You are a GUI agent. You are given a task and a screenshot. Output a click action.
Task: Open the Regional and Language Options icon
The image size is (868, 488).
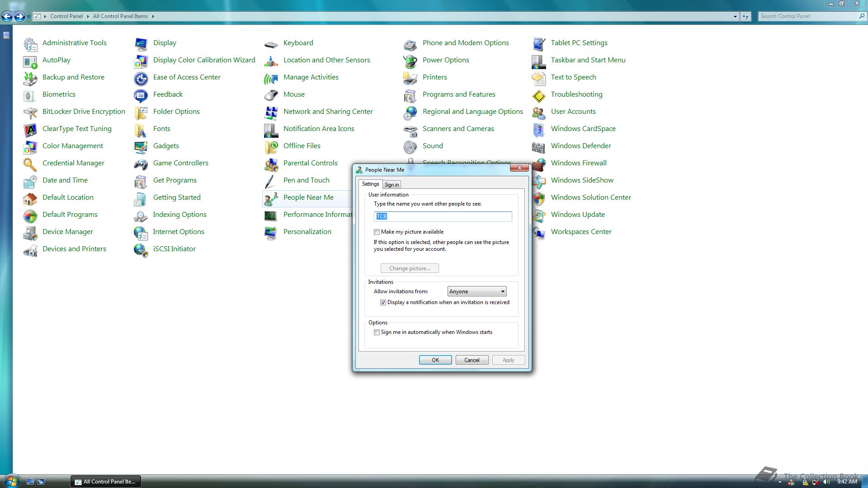click(x=410, y=113)
